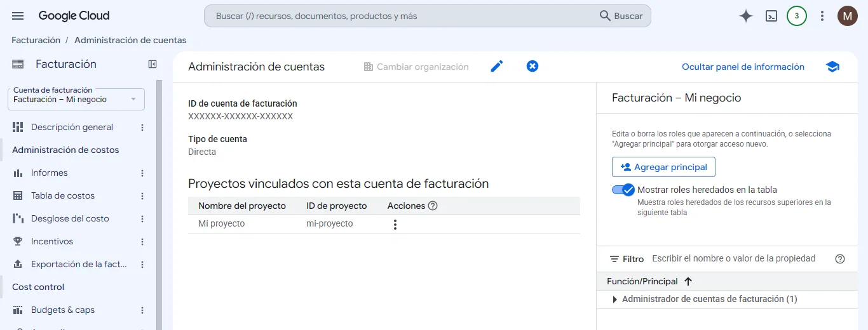Click the search magnifier Buscar button
The height and width of the screenshot is (330, 868).
[621, 16]
